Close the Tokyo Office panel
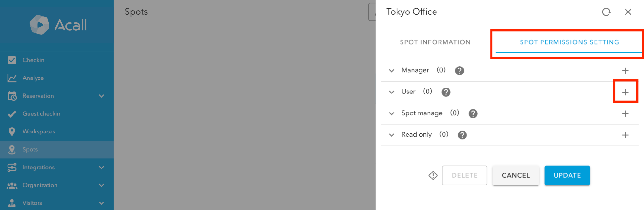The width and height of the screenshot is (644, 210). tap(628, 12)
